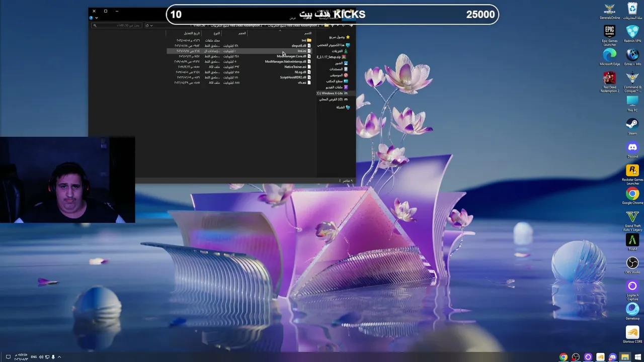The image size is (644, 362).
Task: Click the Windows Start button
Action: (x=637, y=357)
